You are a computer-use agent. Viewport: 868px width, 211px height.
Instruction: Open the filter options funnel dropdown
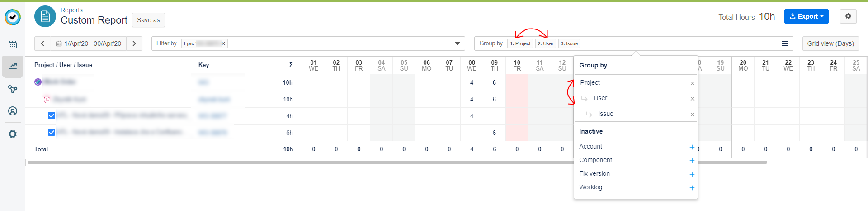[457, 43]
